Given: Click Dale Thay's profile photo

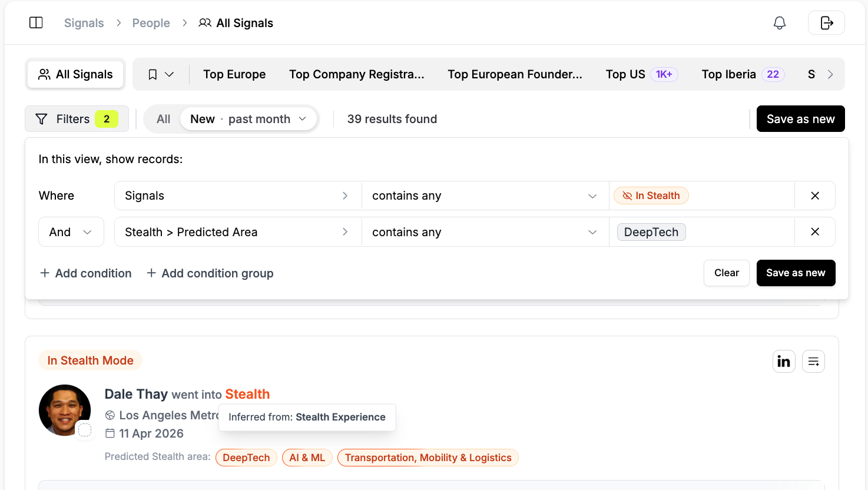Looking at the screenshot, I should point(65,410).
